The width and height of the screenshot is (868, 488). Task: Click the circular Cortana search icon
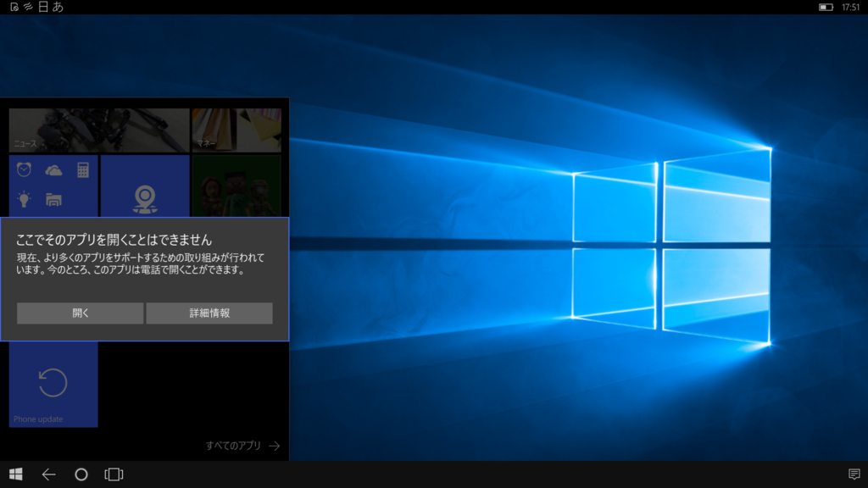coord(81,474)
